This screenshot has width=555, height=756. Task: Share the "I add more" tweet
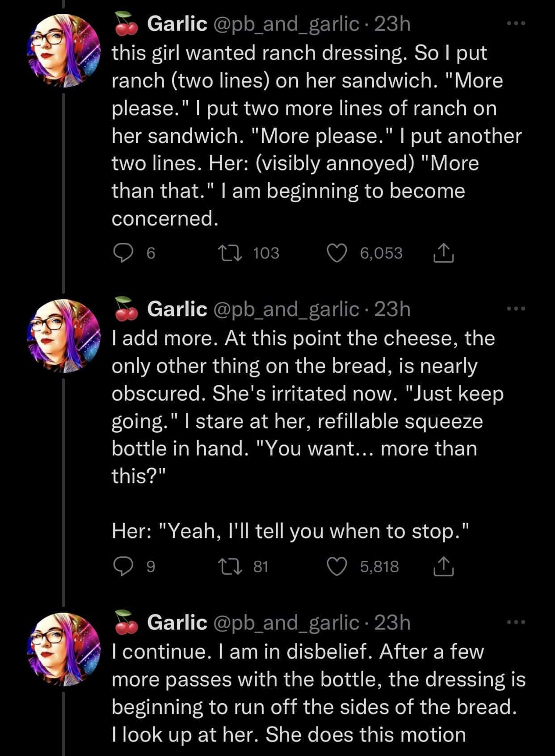(443, 566)
